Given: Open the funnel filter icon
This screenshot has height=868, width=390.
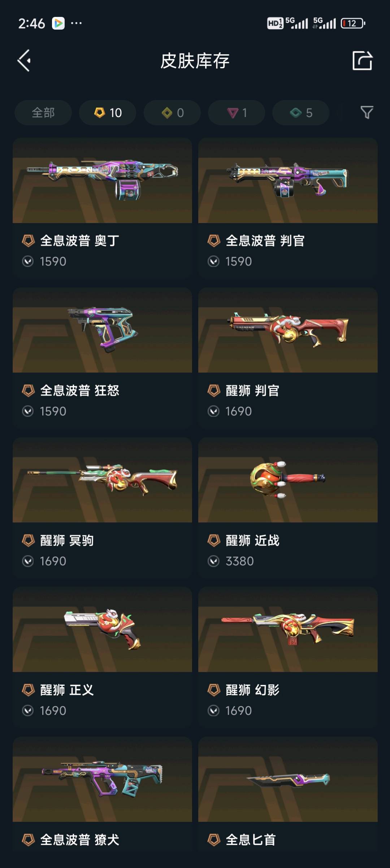Looking at the screenshot, I should [367, 113].
